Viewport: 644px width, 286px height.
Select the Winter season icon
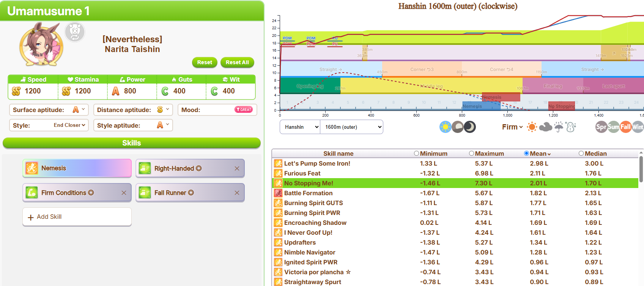(x=638, y=127)
